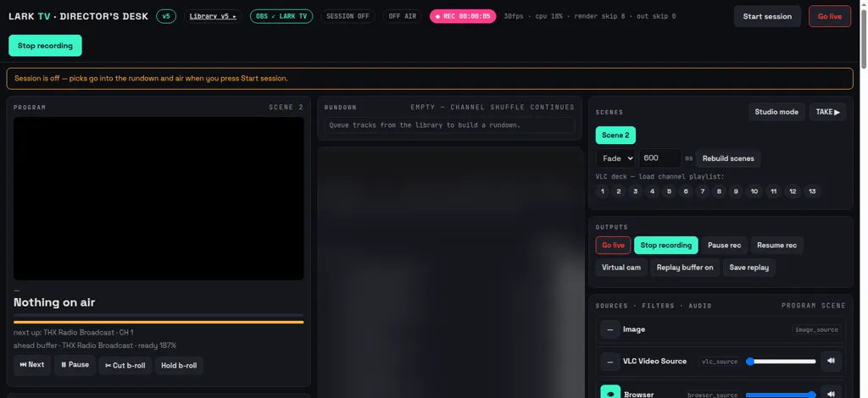This screenshot has width=868, height=398.
Task: Hit the TAKE button
Action: 827,112
